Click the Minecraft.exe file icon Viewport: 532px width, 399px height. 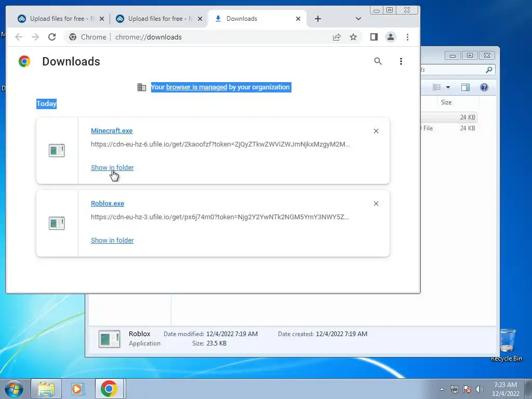click(57, 150)
